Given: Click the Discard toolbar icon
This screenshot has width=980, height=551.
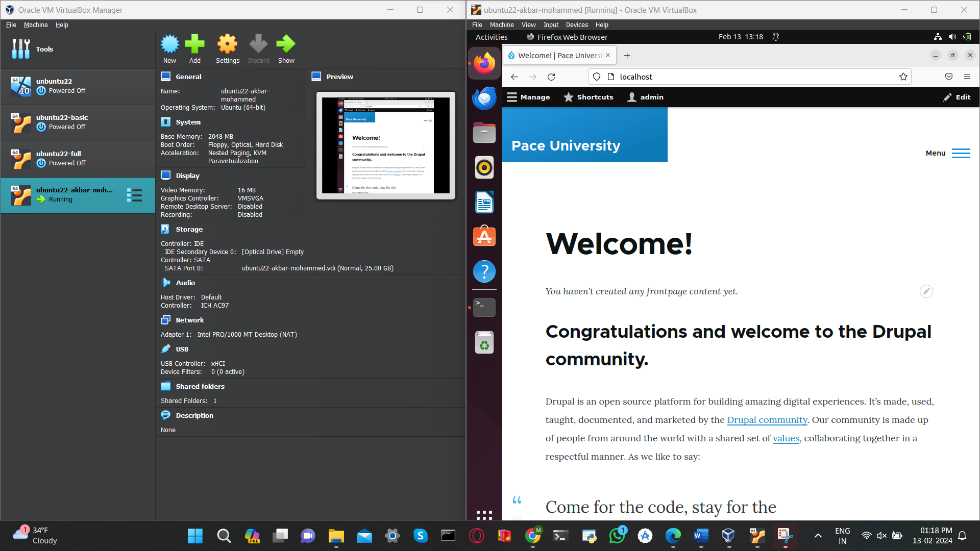Looking at the screenshot, I should (258, 49).
